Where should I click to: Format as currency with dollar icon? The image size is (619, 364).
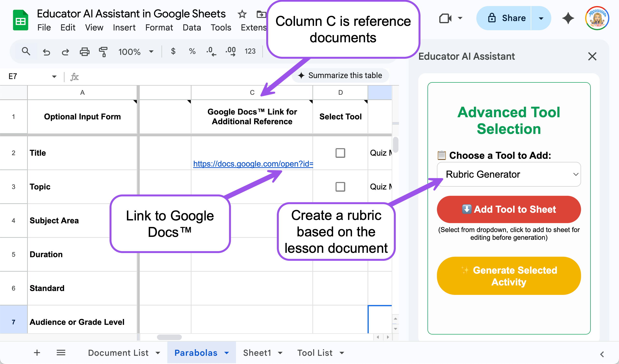tap(173, 51)
